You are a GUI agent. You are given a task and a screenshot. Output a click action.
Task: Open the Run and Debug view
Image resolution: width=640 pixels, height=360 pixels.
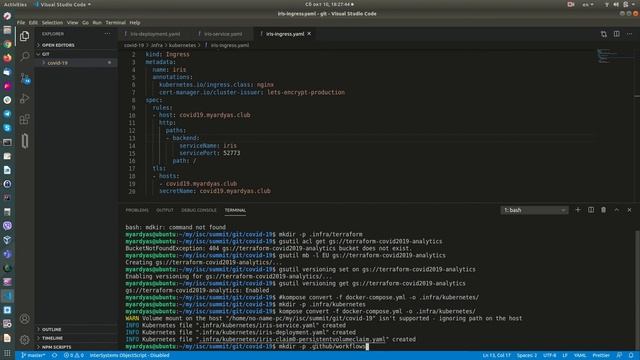[x=24, y=98]
